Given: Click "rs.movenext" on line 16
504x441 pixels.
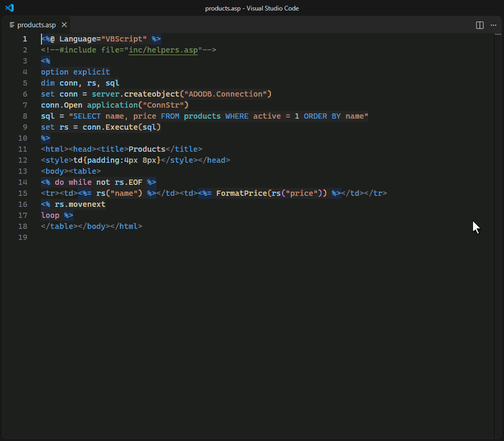Looking at the screenshot, I should (80, 204).
